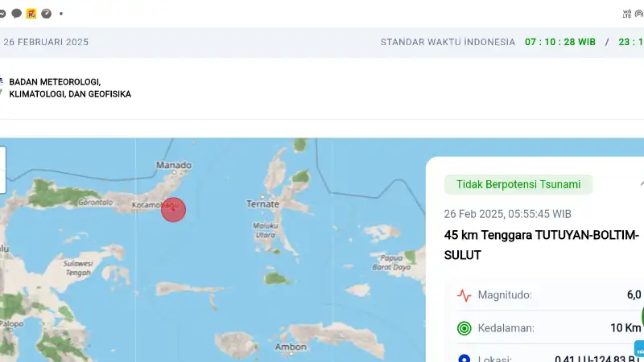Click the Manado label on map

click(x=174, y=166)
